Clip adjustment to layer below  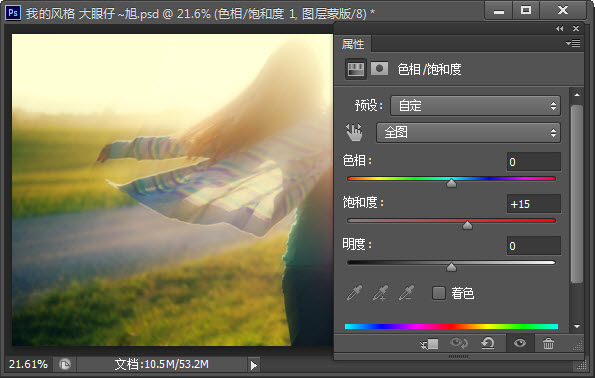coord(429,344)
